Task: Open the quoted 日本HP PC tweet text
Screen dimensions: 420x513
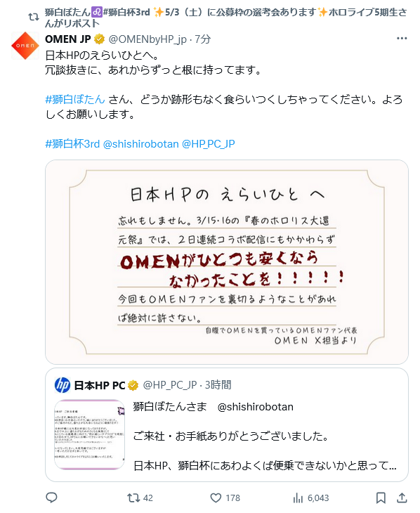Action: 265,436
